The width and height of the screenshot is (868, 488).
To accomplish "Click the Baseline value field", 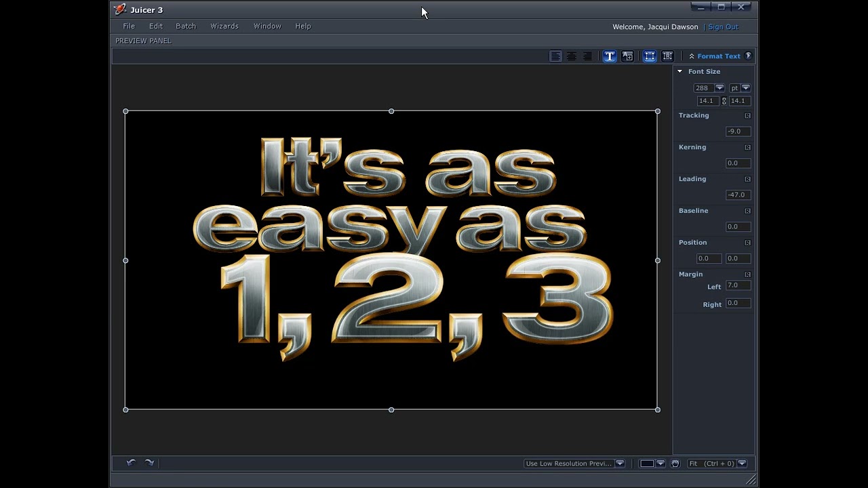I will coord(737,227).
